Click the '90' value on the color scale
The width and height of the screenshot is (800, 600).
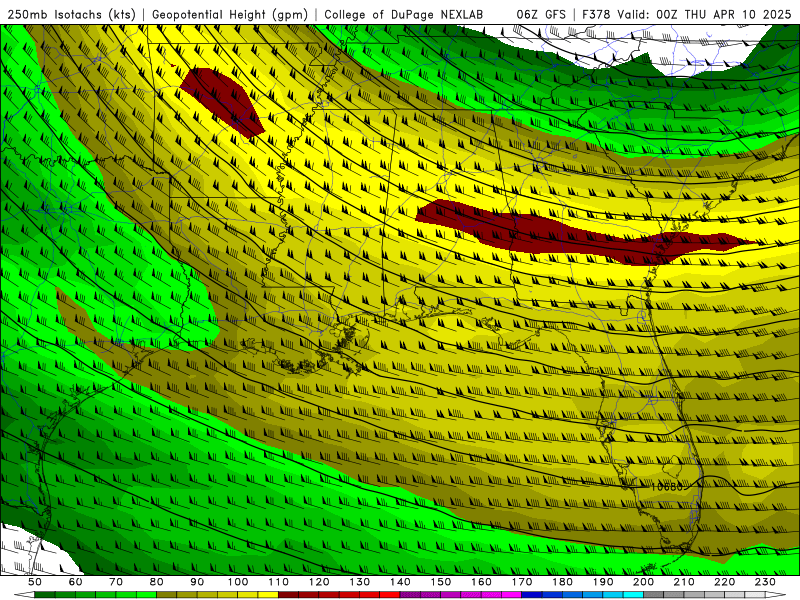pos(197,582)
